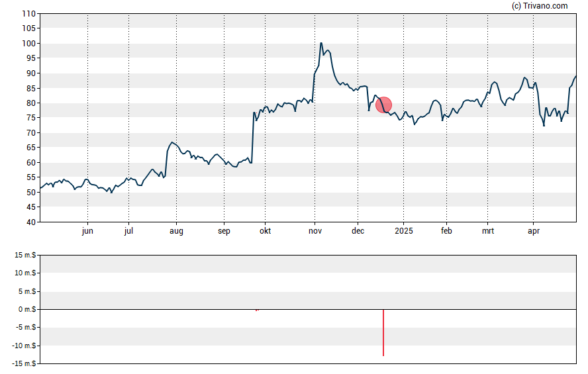The width and height of the screenshot is (588, 374).
Task: Click the 'jun' month label
Action: [x=87, y=231]
